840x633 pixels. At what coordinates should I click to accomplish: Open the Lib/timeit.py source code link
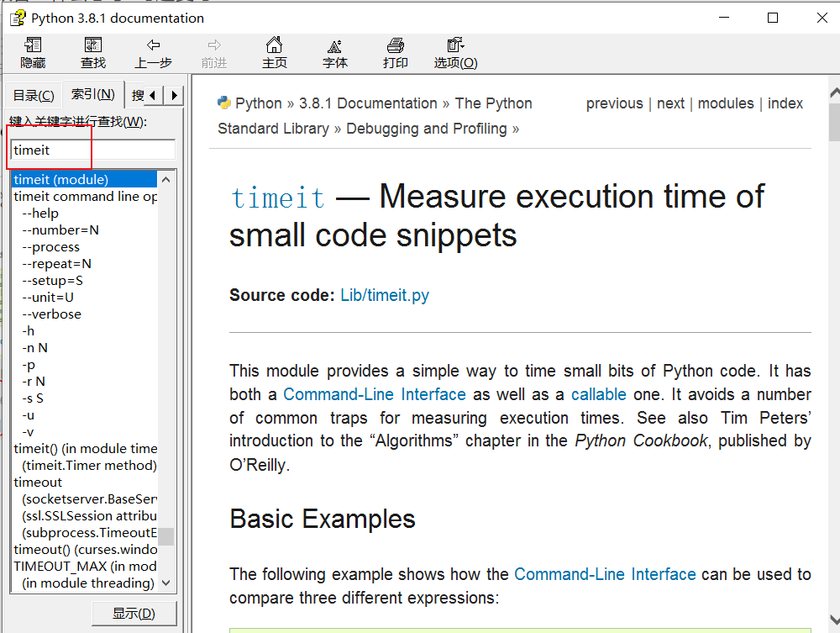coord(385,295)
